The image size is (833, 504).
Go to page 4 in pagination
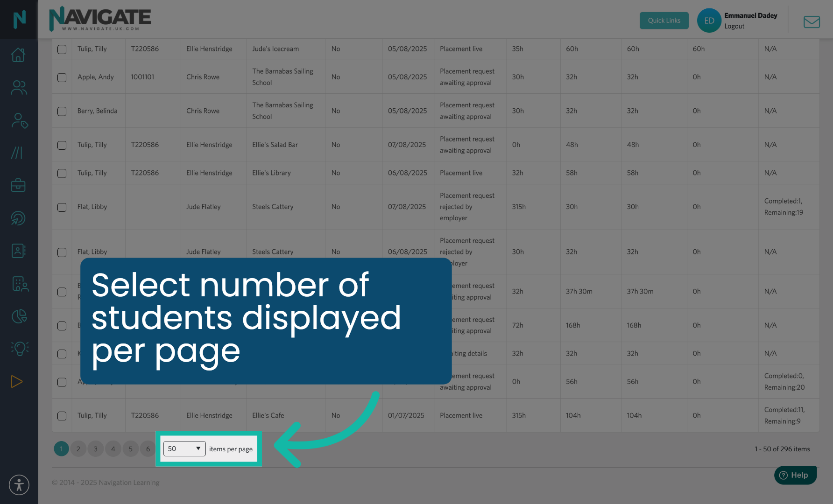113,448
